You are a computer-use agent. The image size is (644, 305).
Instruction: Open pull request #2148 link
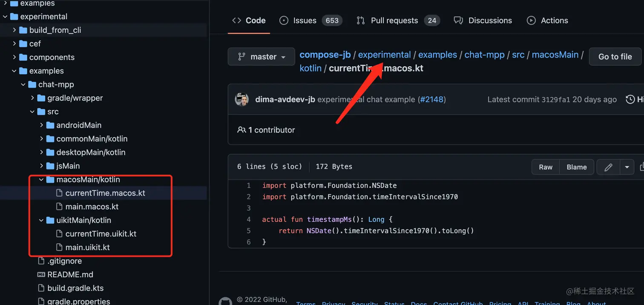pos(432,99)
